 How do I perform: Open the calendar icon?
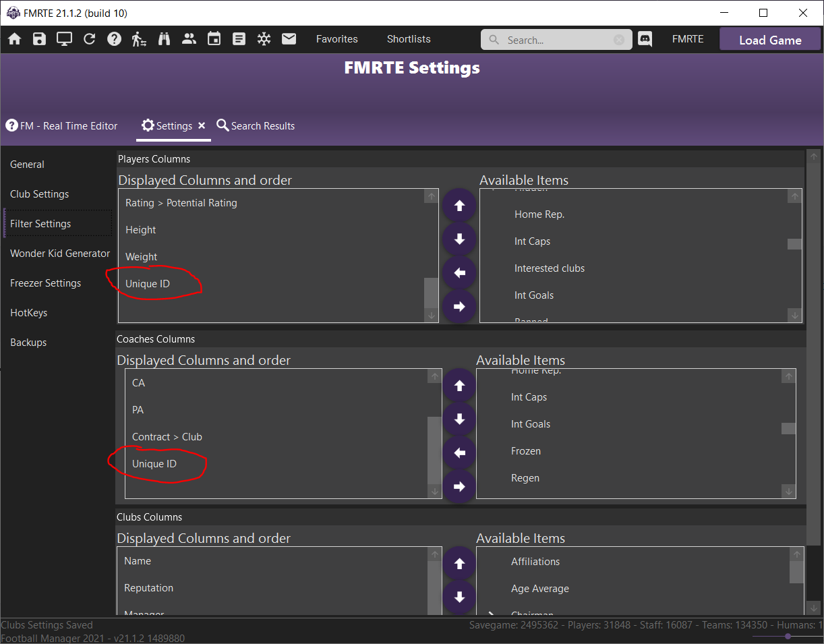point(214,39)
